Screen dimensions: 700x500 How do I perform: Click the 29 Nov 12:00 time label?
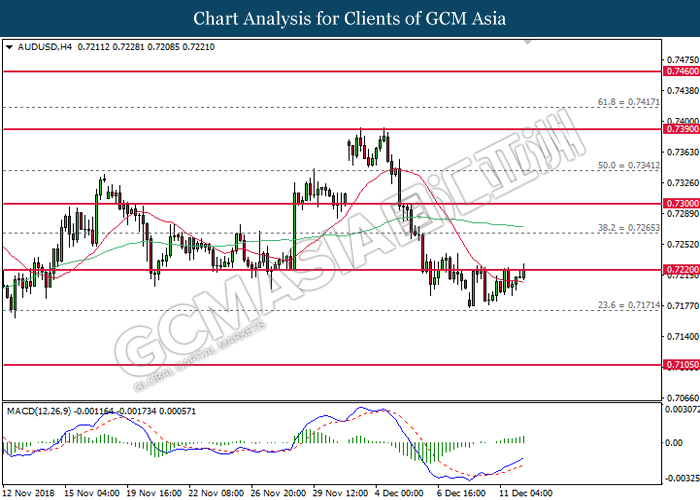[x=341, y=493]
